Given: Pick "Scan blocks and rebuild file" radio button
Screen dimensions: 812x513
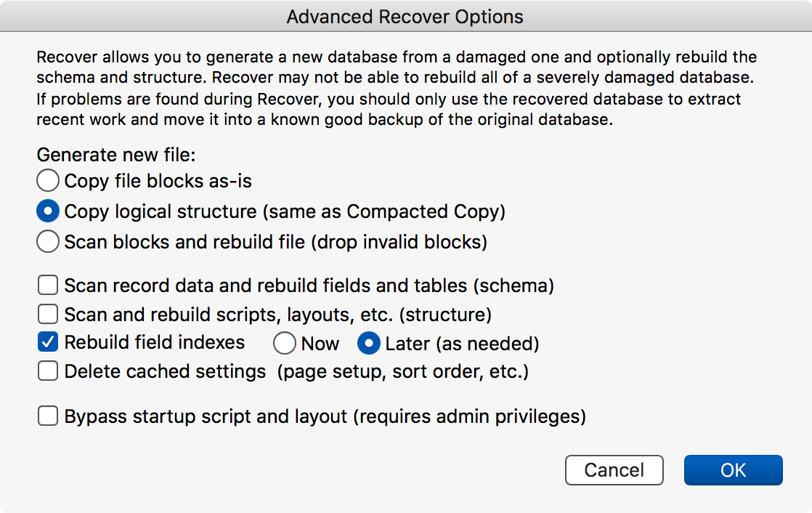Looking at the screenshot, I should tap(48, 241).
